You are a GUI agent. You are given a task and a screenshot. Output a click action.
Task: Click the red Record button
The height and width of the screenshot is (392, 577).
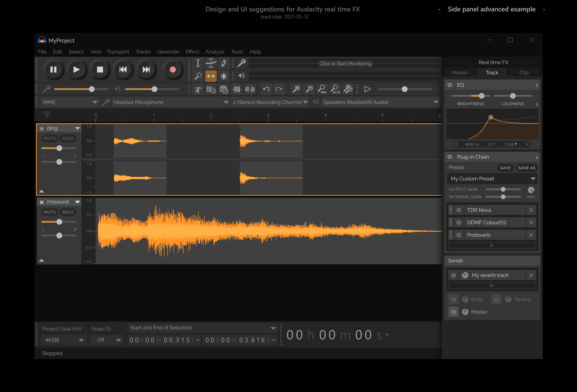tap(173, 70)
